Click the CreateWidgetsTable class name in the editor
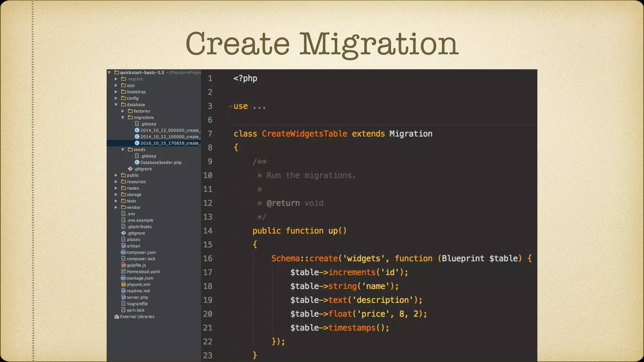This screenshot has height=362, width=644. point(305,134)
